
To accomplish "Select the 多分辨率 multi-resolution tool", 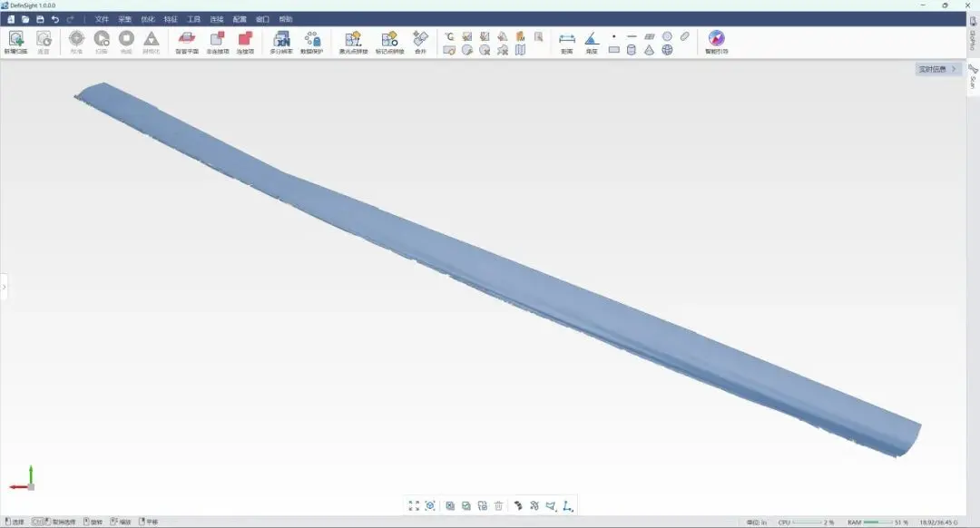I will tap(281, 41).
